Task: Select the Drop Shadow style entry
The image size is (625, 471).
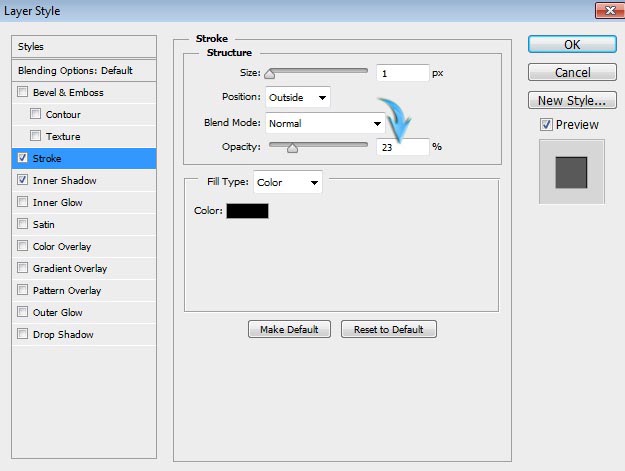Action: point(84,334)
